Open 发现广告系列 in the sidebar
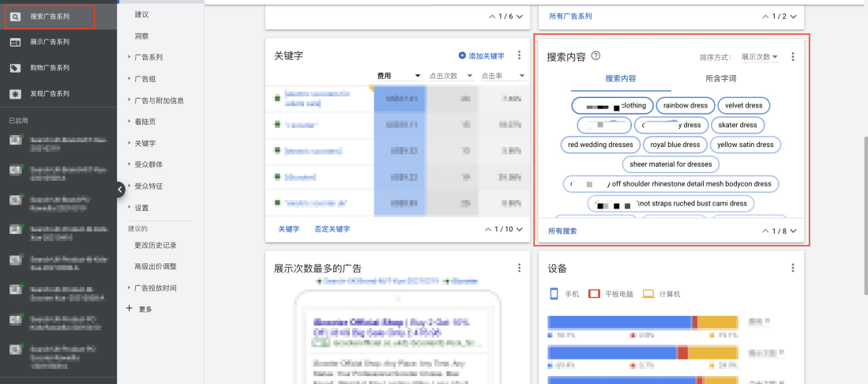This screenshot has width=868, height=384. [x=50, y=94]
